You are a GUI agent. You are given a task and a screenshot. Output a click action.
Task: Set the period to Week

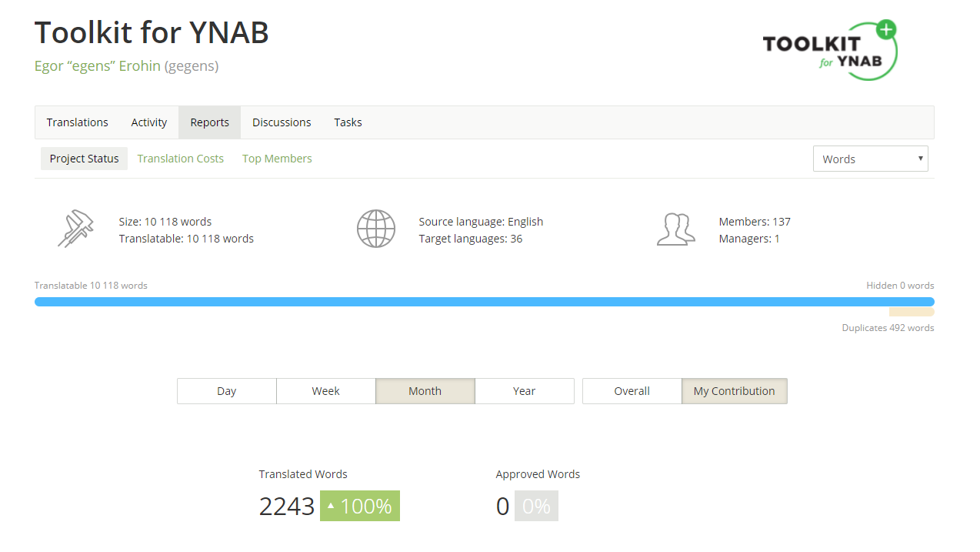tap(326, 391)
